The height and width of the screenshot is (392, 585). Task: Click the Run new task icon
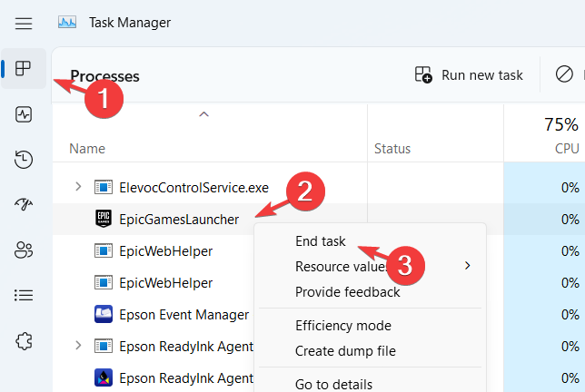[x=423, y=74]
